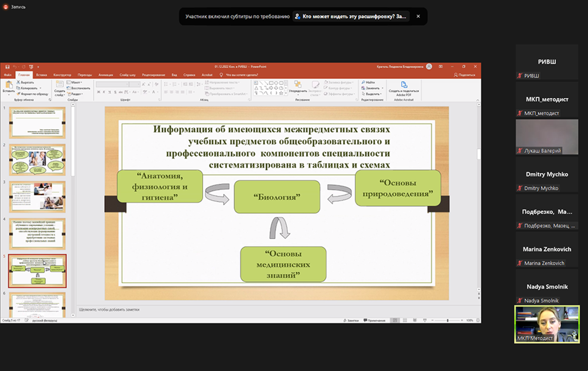This screenshot has width=588, height=371.
Task: Click 'Кто может видеть эту расшифровку?' link
Action: pyautogui.click(x=351, y=16)
